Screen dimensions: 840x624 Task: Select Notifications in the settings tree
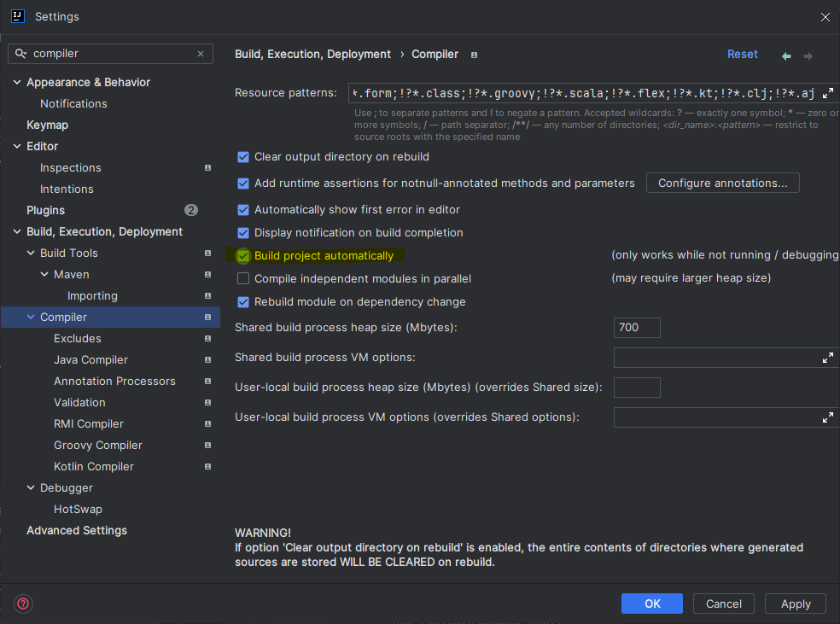coord(73,103)
